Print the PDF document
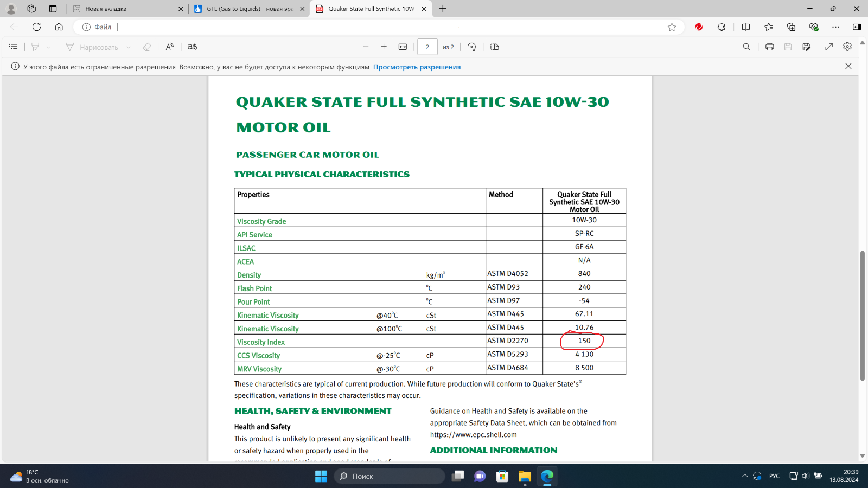The width and height of the screenshot is (868, 488). (769, 47)
